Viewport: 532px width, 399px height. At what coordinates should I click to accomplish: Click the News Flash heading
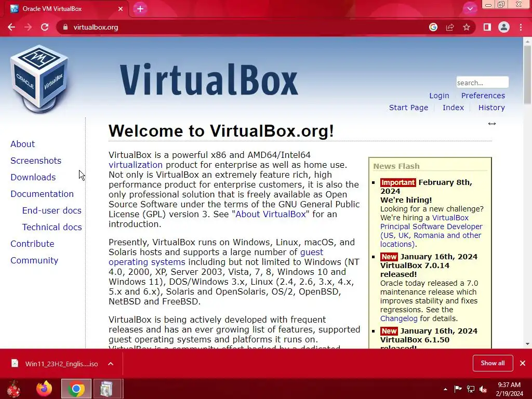click(396, 166)
